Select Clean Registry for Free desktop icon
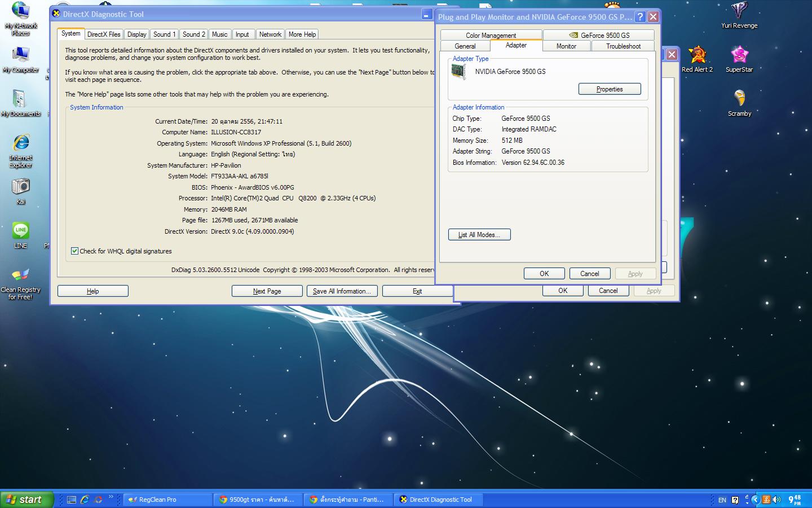 pyautogui.click(x=21, y=283)
